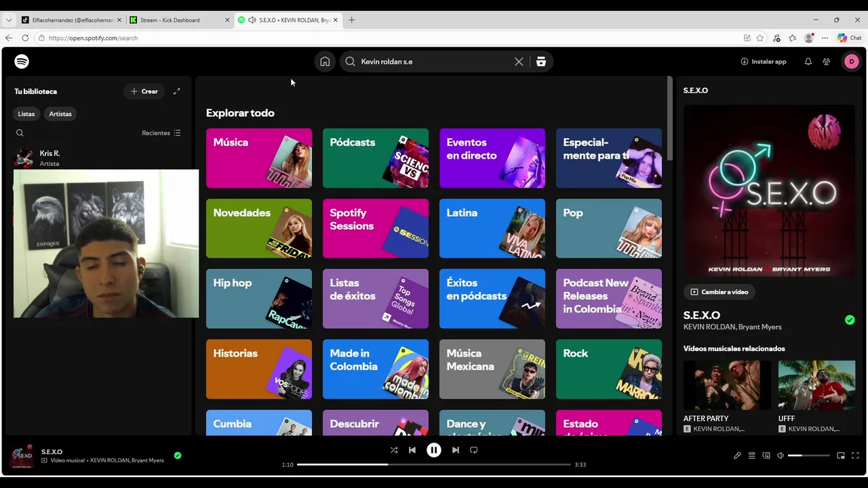Open lyrics microphone icon
Screen dimensions: 868x488
pyautogui.click(x=737, y=456)
